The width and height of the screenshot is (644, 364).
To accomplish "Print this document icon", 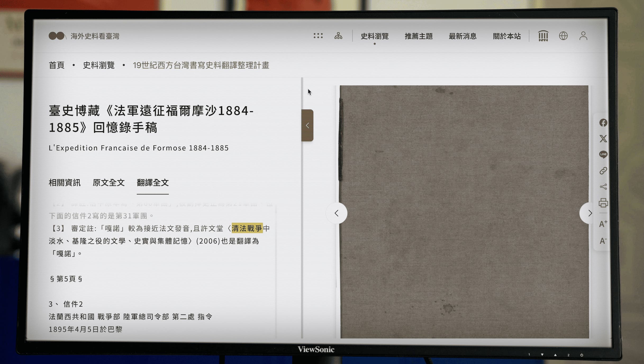I will pos(603,203).
